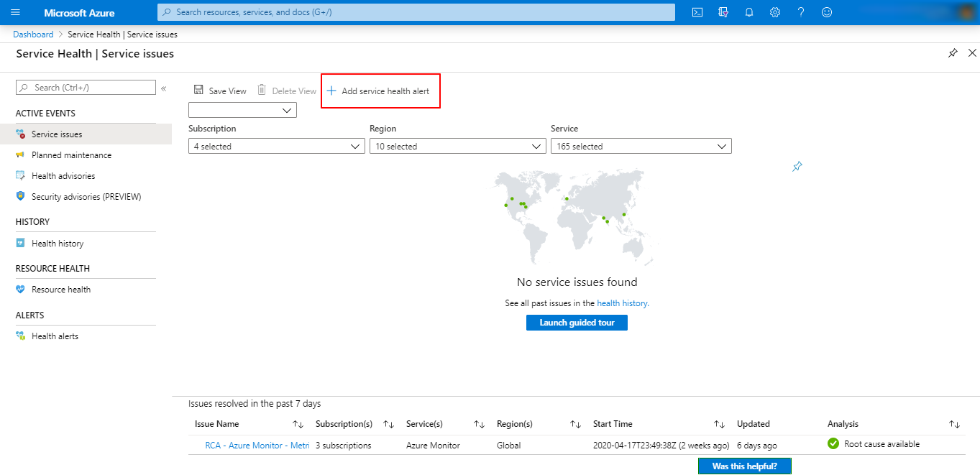This screenshot has width=980, height=475.
Task: Open Directory and subscription filter icon
Action: pyautogui.click(x=723, y=12)
